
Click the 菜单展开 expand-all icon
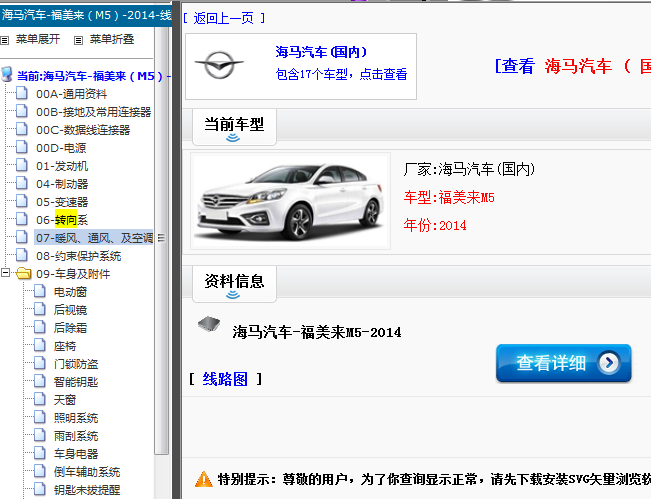coord(5,40)
